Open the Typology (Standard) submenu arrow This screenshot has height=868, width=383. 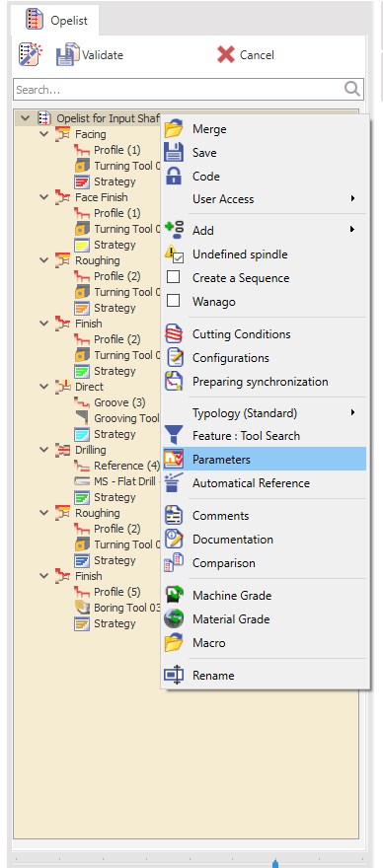click(x=352, y=412)
